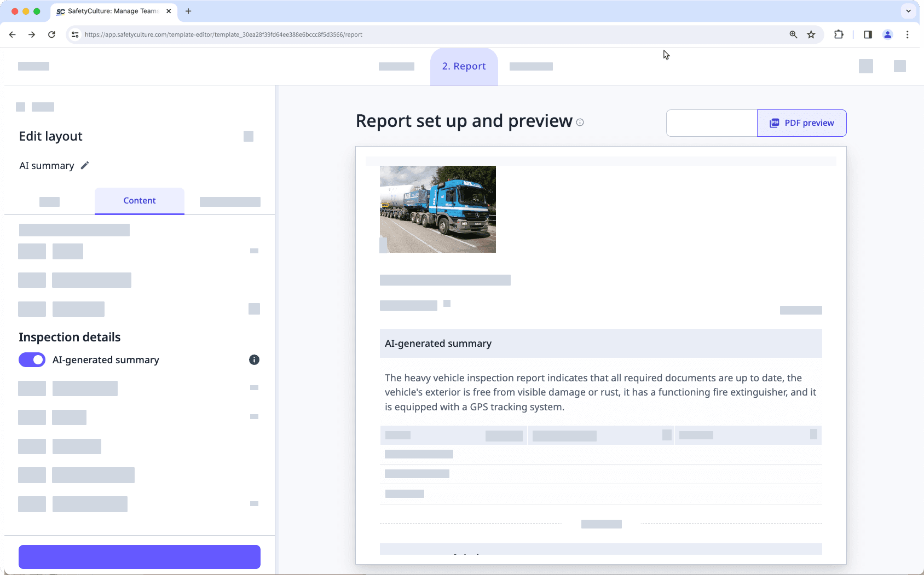
Task: Open the browser extensions puzzle icon
Action: 838,34
